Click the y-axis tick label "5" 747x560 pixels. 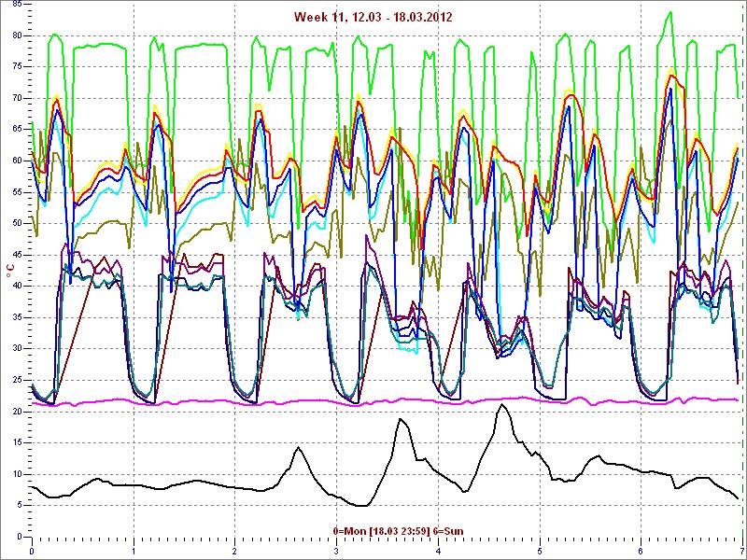20,505
